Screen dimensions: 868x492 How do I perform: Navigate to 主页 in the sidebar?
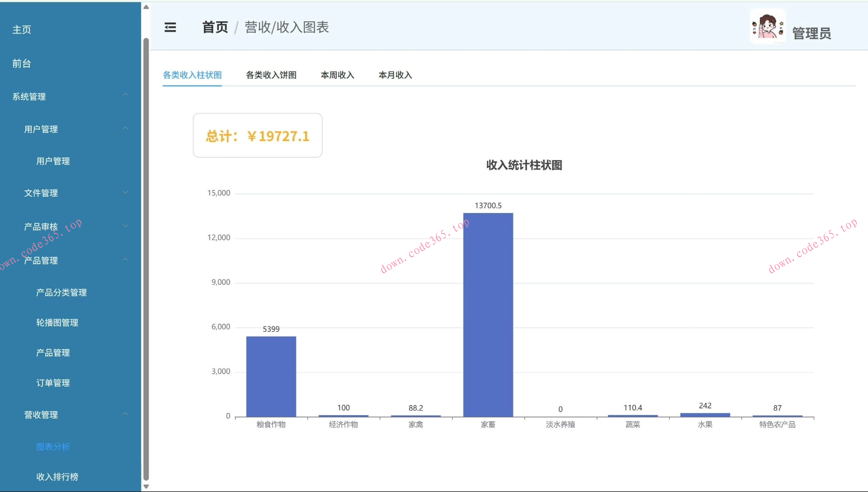coord(22,29)
